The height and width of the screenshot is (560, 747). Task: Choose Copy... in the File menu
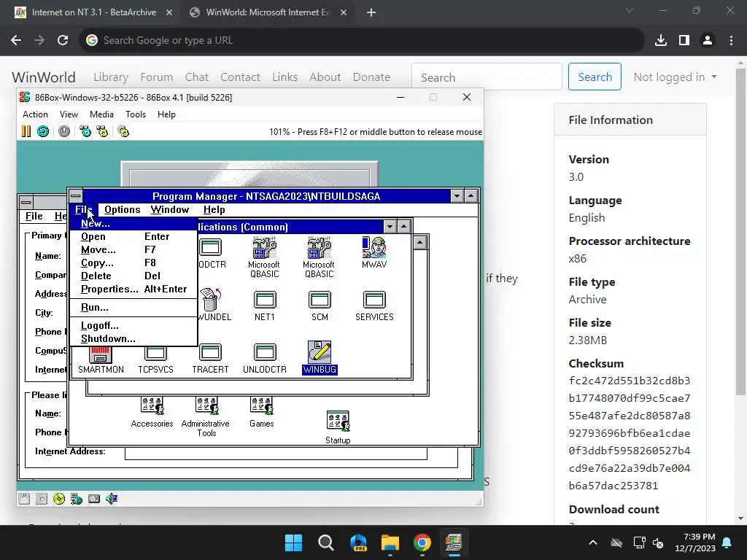point(133,262)
